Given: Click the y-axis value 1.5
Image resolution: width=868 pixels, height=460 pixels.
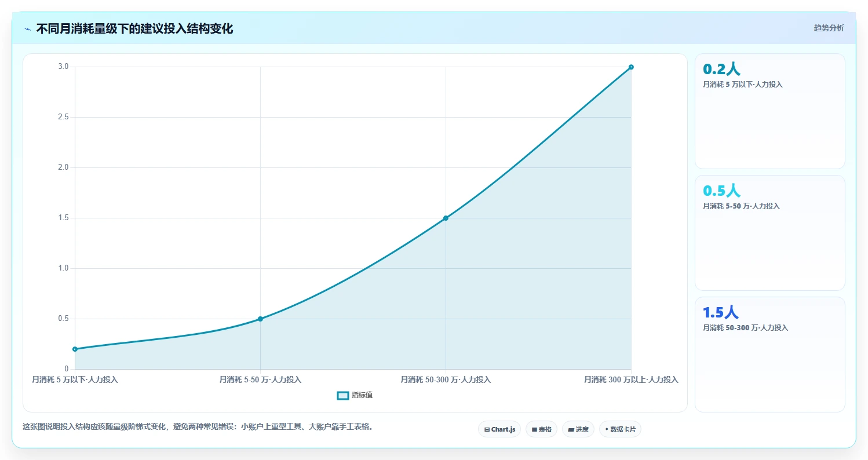Looking at the screenshot, I should (63, 218).
